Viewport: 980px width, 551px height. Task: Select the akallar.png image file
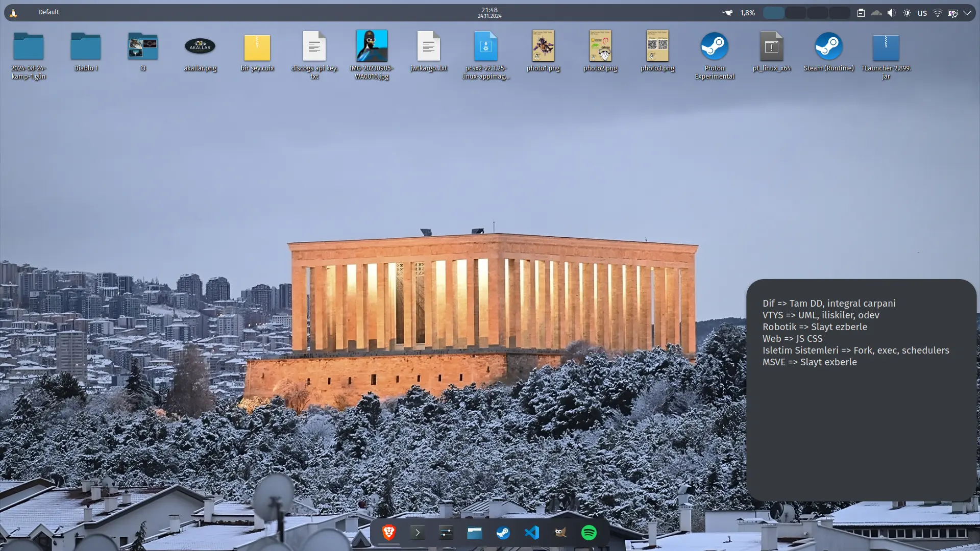tap(200, 52)
